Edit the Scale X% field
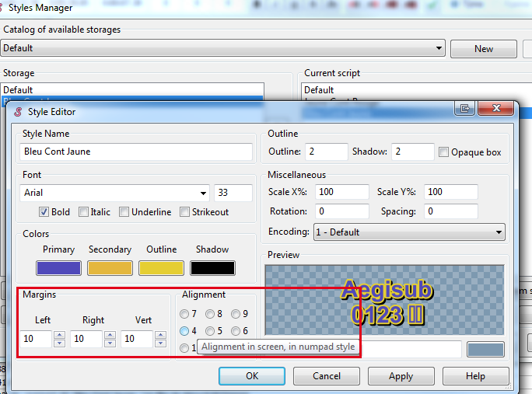Screen dimensions: 532x394 pos(342,192)
